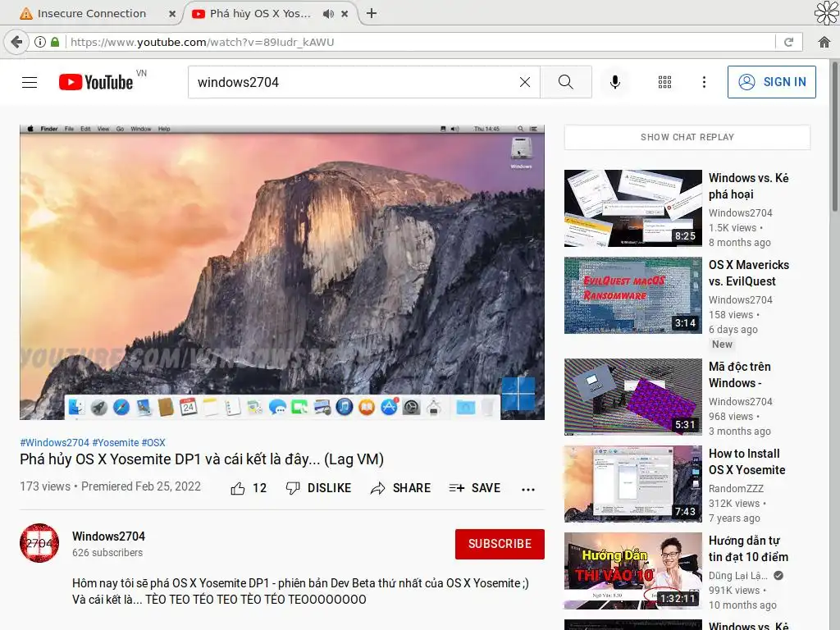Click the #Yosemite hashtag
The height and width of the screenshot is (630, 840).
[x=116, y=442]
